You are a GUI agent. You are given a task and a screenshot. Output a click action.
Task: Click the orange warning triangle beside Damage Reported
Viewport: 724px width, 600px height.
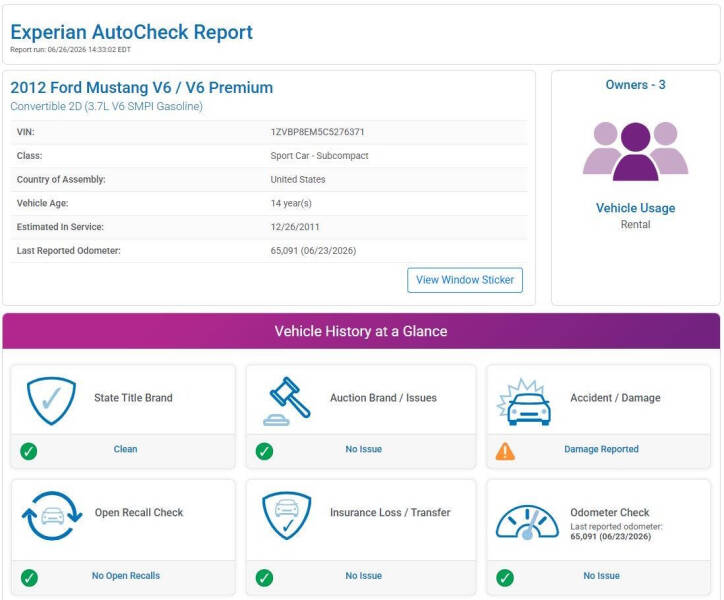[x=505, y=451]
